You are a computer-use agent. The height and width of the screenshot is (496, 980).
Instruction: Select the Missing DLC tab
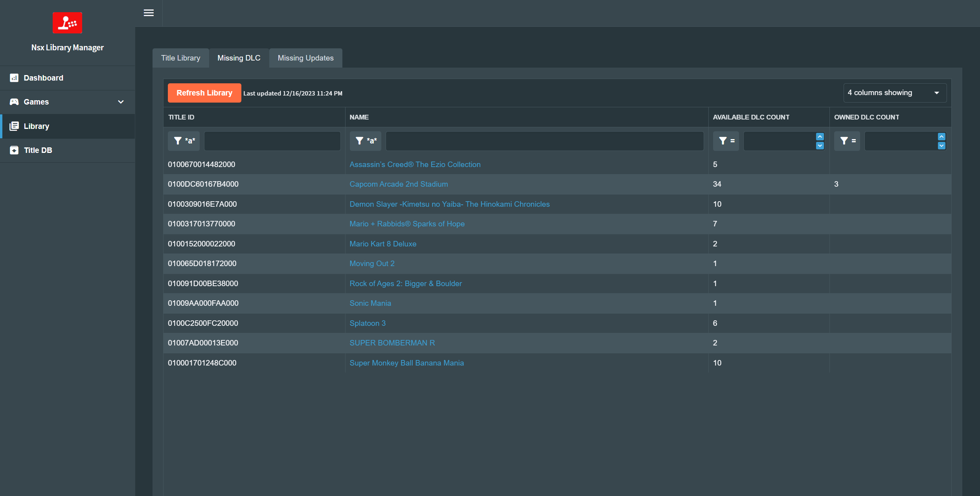click(x=239, y=58)
